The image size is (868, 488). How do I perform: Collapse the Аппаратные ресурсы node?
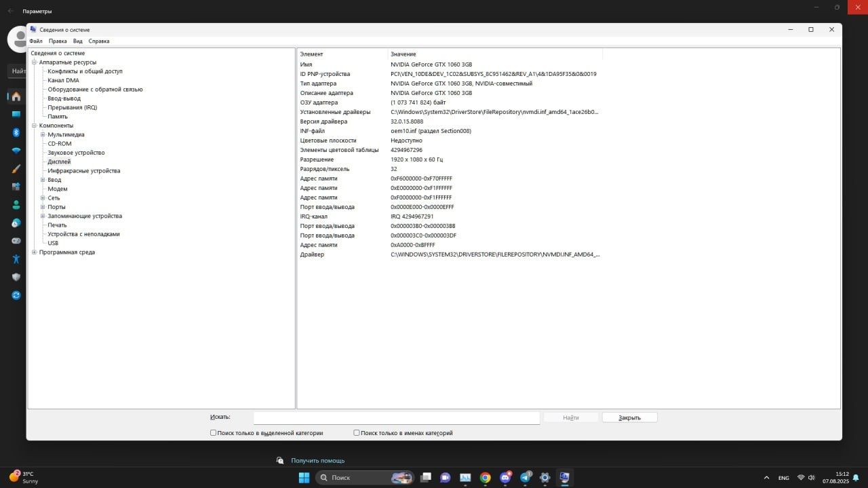click(x=34, y=62)
